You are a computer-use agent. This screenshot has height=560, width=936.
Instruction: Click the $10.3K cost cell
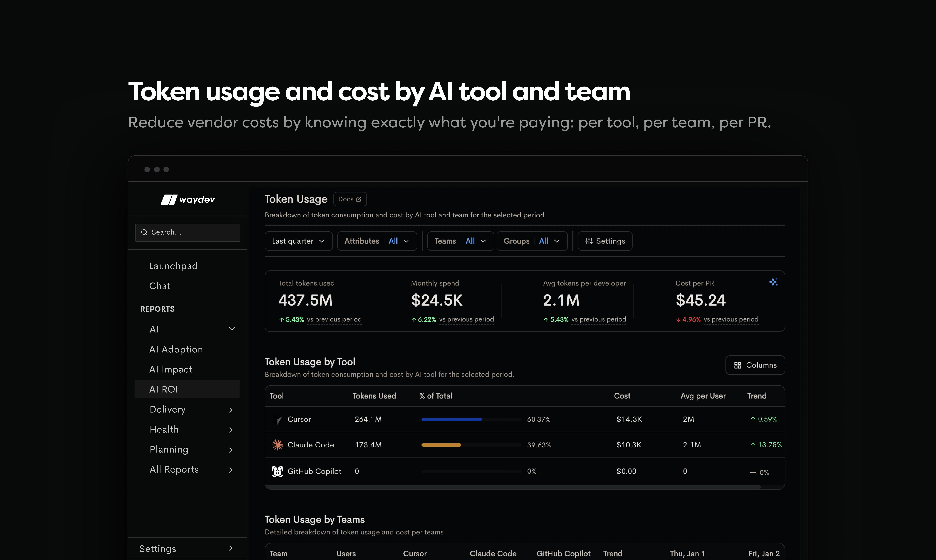tap(629, 445)
